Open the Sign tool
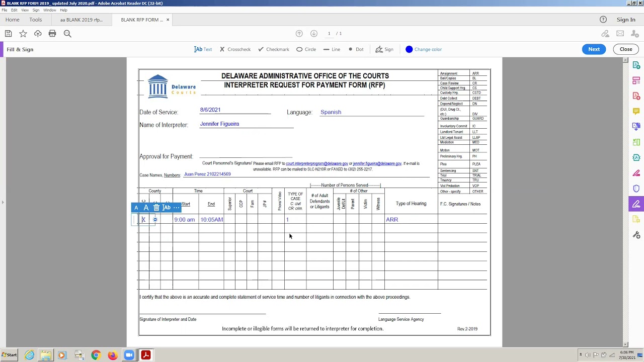The height and width of the screenshot is (362, 644). tap(384, 49)
